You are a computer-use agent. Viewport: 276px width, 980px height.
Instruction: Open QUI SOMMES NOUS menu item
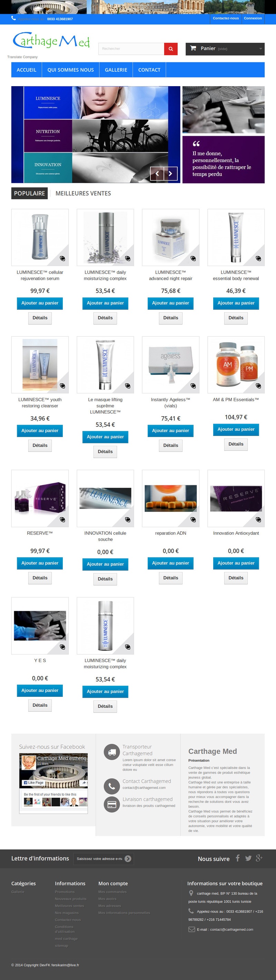(70, 70)
